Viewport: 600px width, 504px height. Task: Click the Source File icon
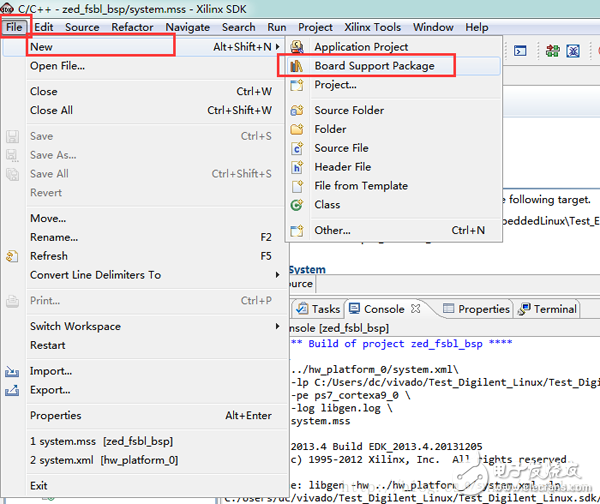click(296, 148)
